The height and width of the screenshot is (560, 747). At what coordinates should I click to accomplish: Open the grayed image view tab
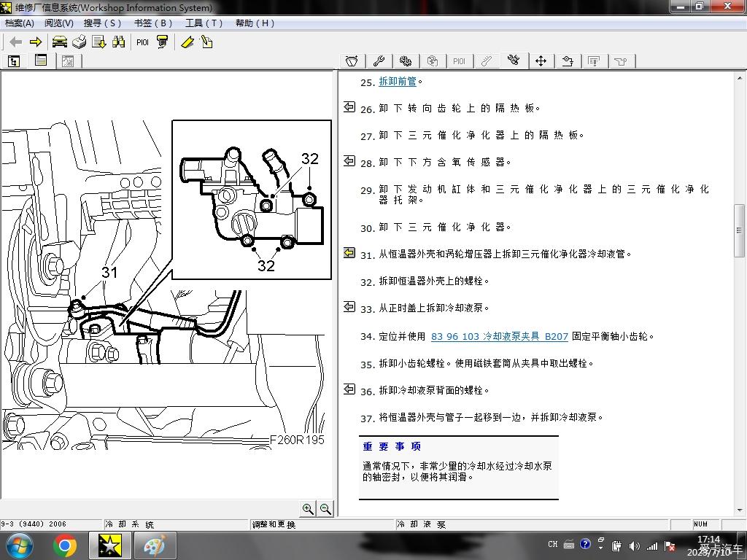click(x=68, y=61)
